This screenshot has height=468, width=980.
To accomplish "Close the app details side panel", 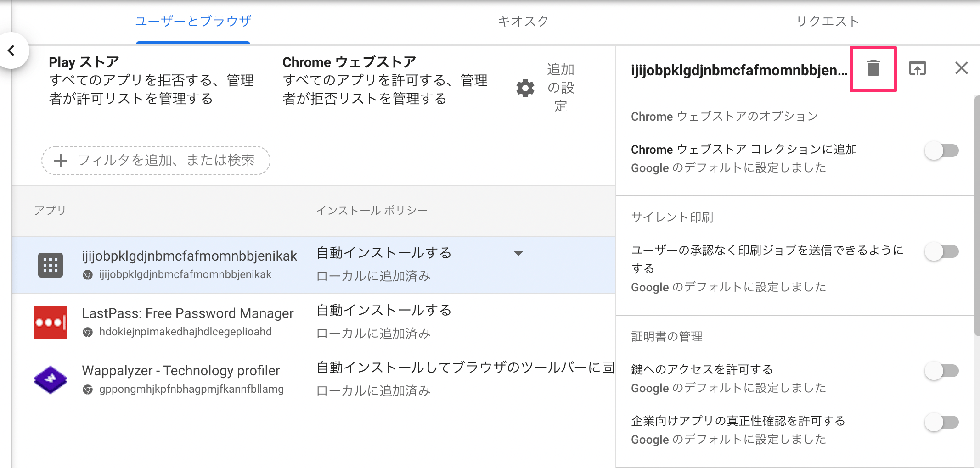I will pyautogui.click(x=961, y=68).
